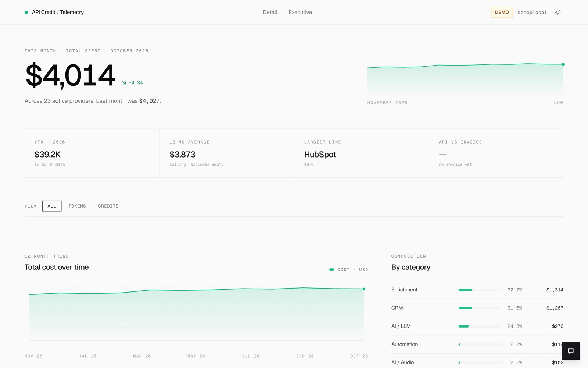Click the 'Last month was $4,027' value
The width and height of the screenshot is (588, 368).
click(x=149, y=101)
